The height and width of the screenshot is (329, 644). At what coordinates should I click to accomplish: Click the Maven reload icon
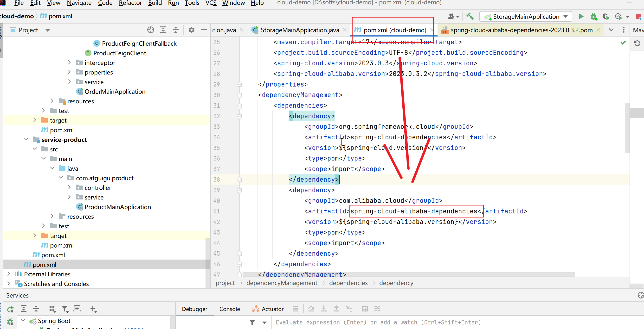[x=637, y=43]
